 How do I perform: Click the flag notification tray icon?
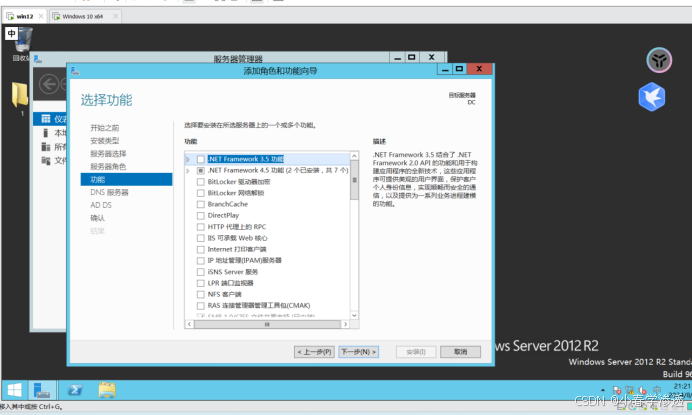point(617,390)
